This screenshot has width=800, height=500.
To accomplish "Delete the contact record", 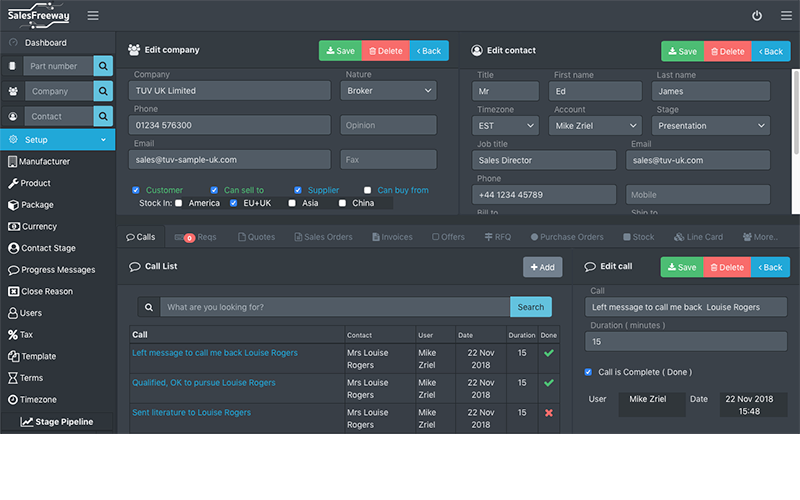I will point(728,51).
